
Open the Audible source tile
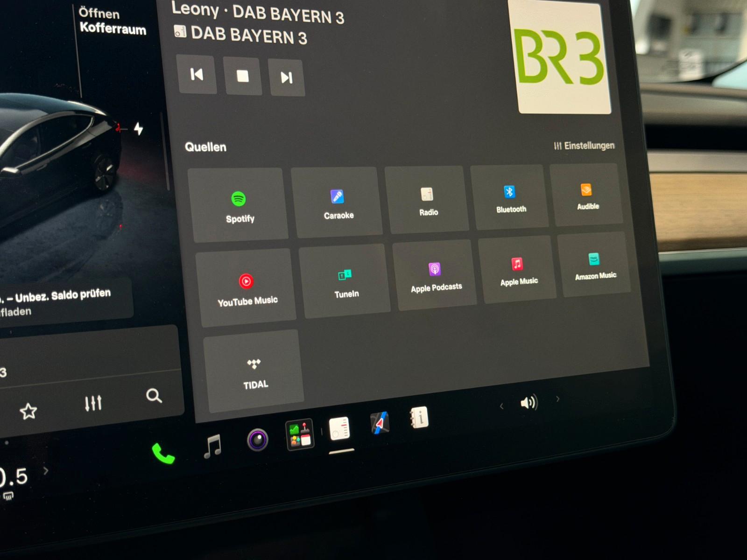pyautogui.click(x=587, y=195)
